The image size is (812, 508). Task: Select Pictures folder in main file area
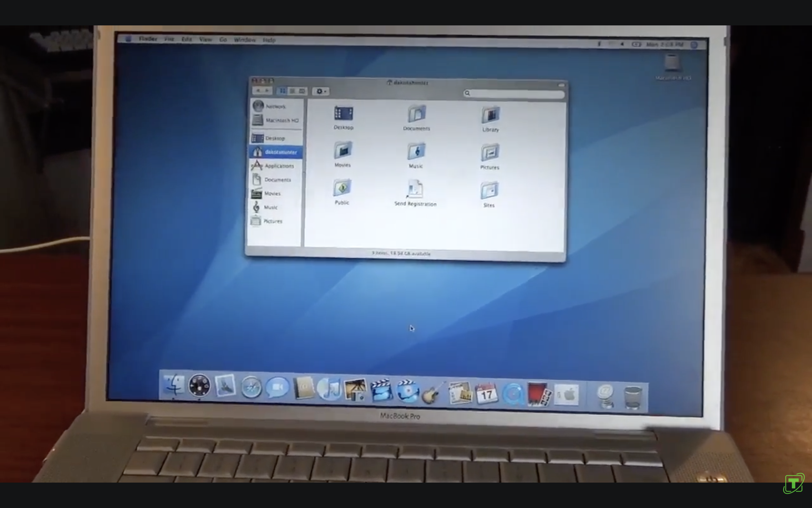click(x=490, y=152)
